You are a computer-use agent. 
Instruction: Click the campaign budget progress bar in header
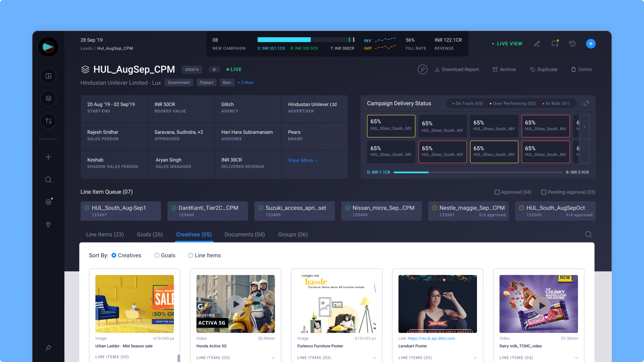[x=306, y=40]
